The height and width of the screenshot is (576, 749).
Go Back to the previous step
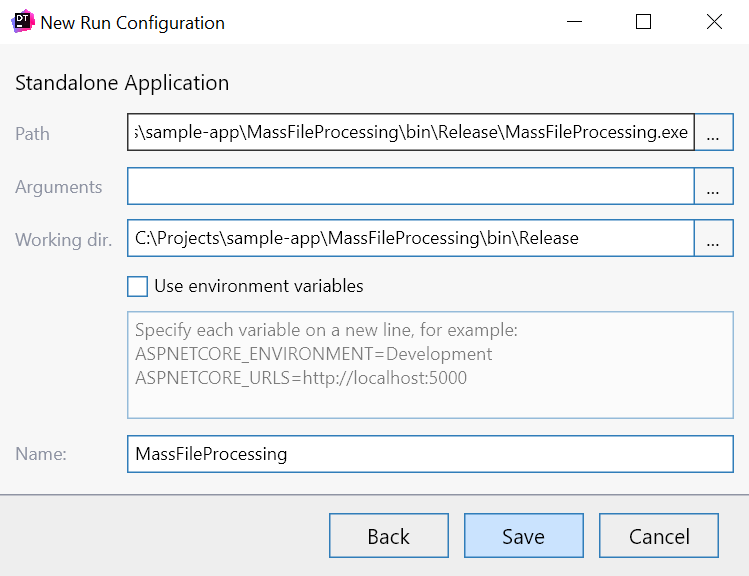(388, 536)
